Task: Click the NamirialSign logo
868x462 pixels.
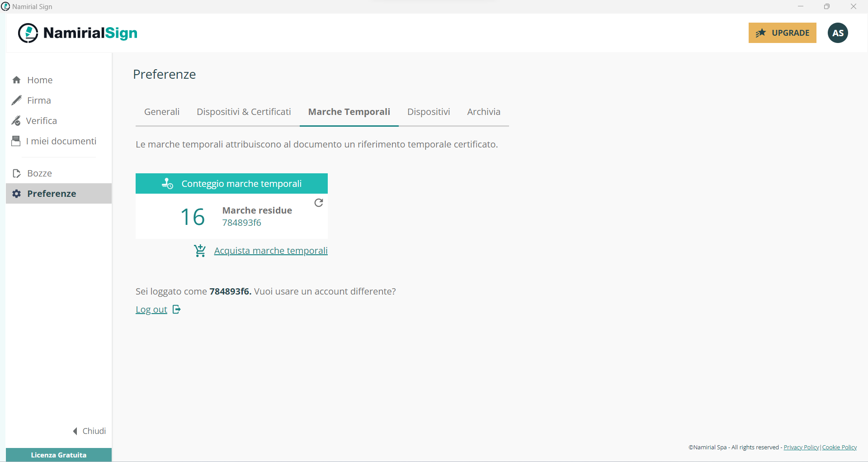Action: pos(77,33)
